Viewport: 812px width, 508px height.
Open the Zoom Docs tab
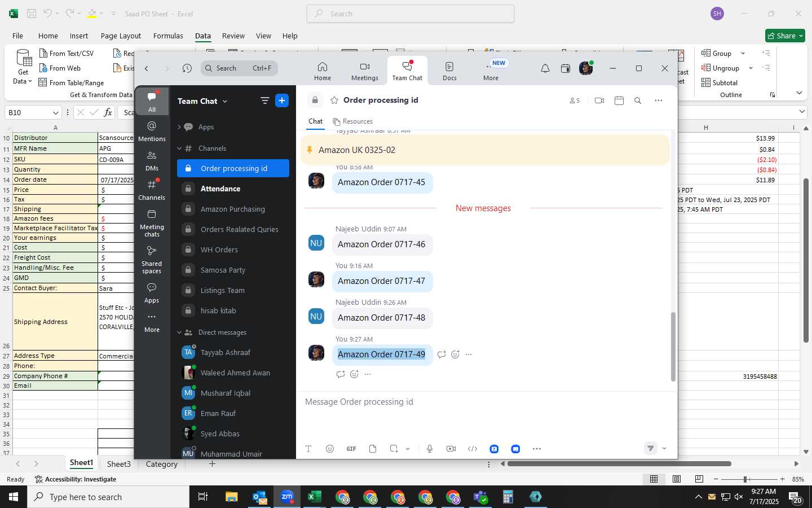click(x=449, y=71)
